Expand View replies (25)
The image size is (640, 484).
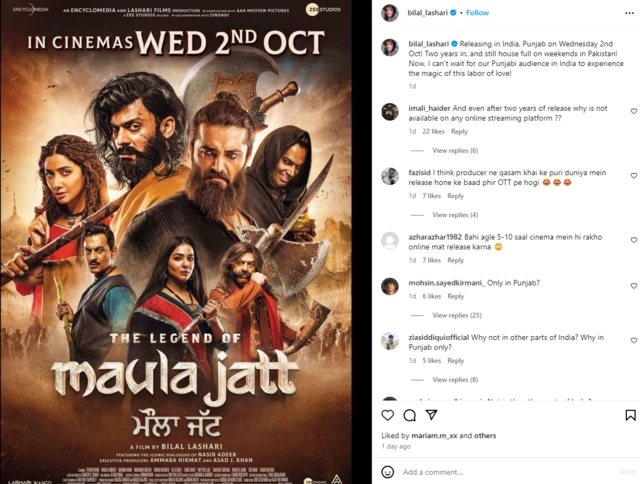457,315
